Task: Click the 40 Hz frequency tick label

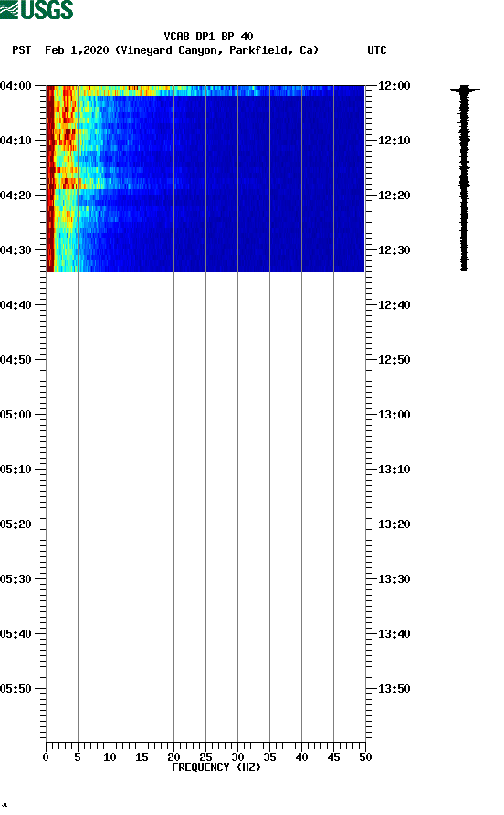Action: point(301,757)
